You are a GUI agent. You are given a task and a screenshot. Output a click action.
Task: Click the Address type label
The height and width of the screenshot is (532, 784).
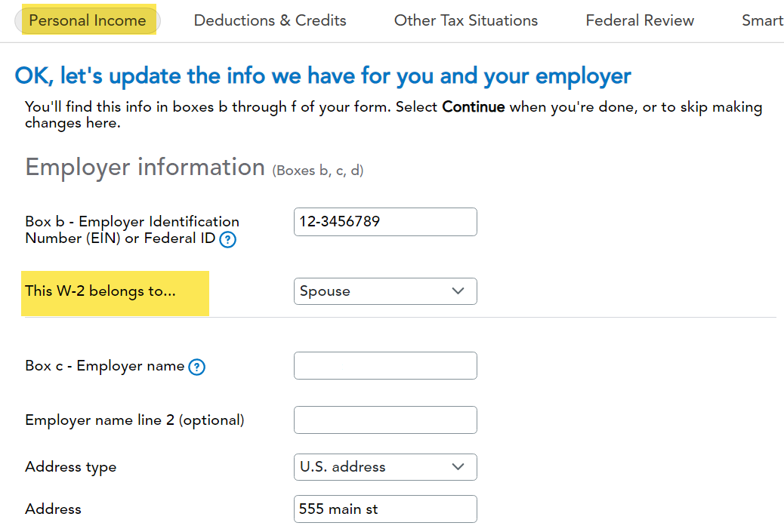pyautogui.click(x=70, y=467)
